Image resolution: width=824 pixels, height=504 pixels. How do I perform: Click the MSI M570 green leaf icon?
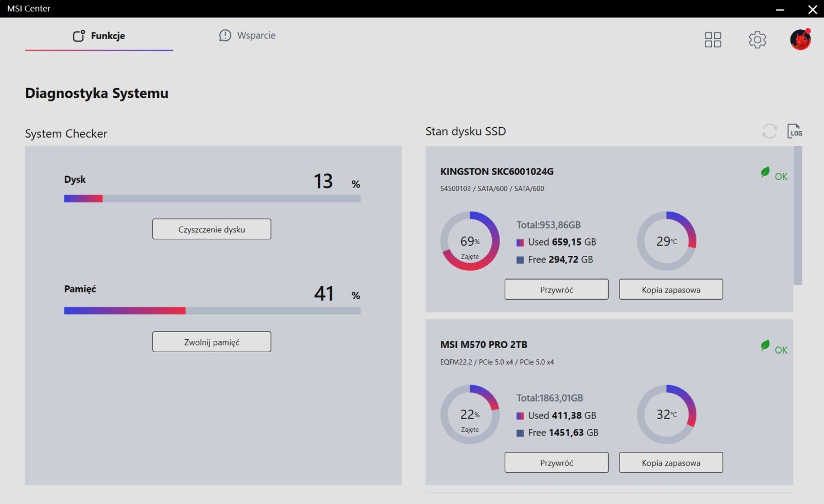(765, 345)
